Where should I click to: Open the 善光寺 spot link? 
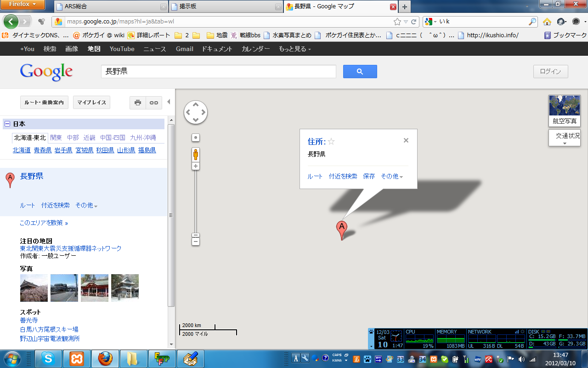(x=28, y=320)
